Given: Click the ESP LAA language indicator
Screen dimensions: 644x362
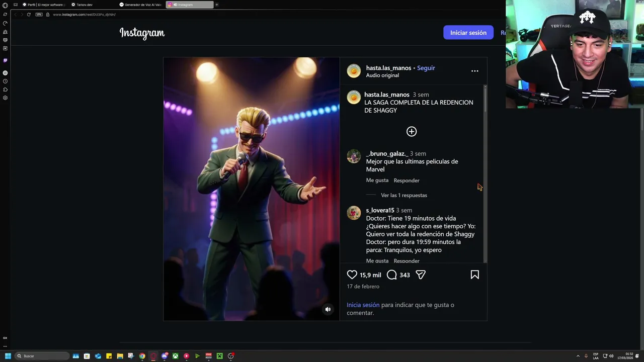Looking at the screenshot, I should [x=596, y=356].
